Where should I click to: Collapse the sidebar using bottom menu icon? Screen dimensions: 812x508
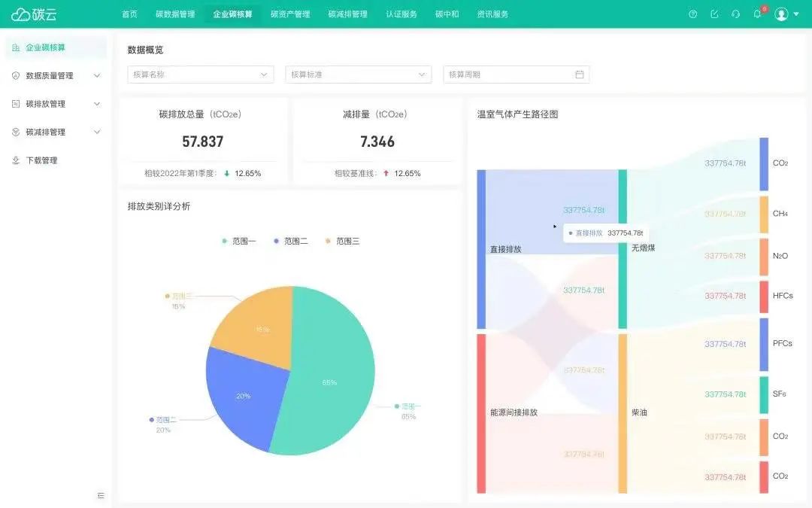point(101,495)
